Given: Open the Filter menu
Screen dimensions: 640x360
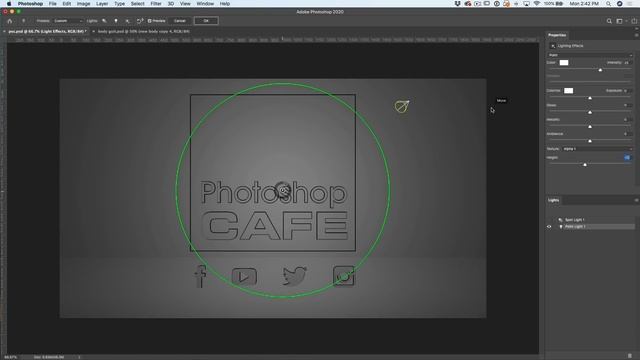Looking at the screenshot, I should click(156, 4).
